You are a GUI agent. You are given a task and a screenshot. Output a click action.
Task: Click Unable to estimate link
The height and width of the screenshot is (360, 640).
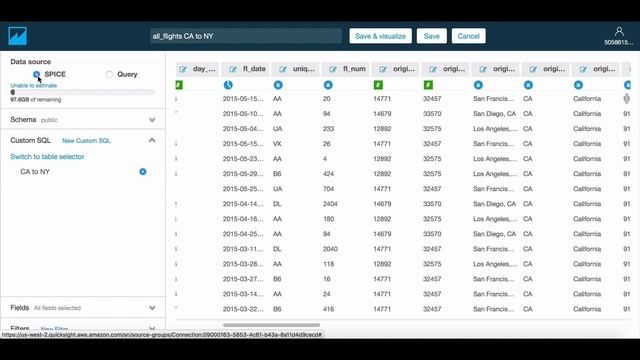pyautogui.click(x=33, y=85)
